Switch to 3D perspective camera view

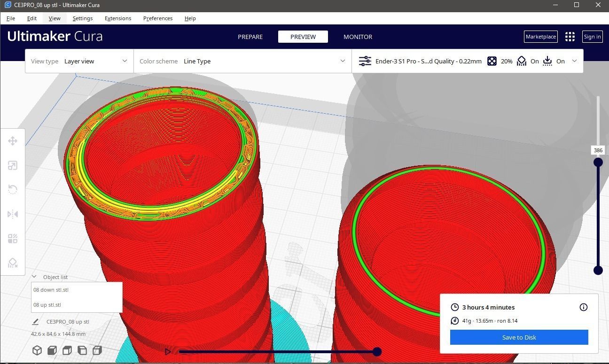point(37,350)
